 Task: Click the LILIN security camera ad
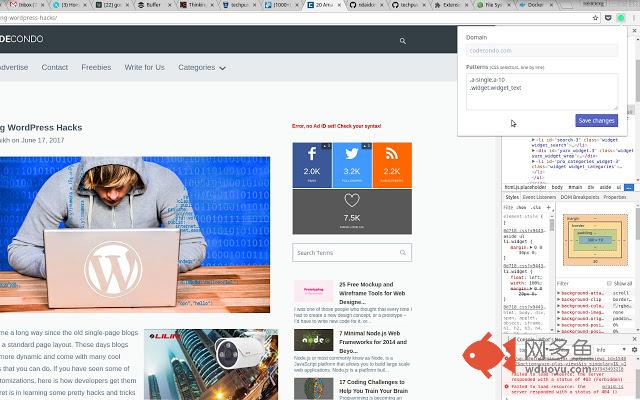(211, 364)
